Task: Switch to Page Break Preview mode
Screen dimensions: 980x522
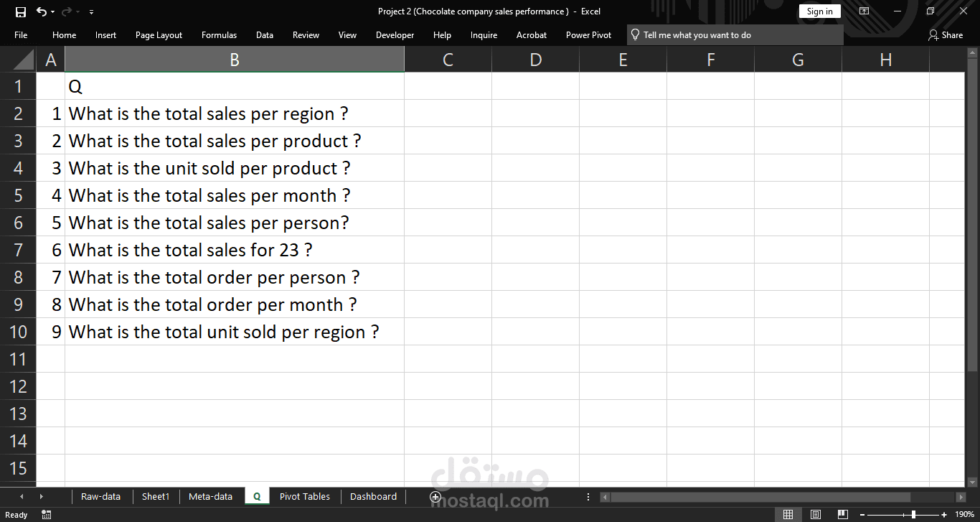Action: click(842, 515)
